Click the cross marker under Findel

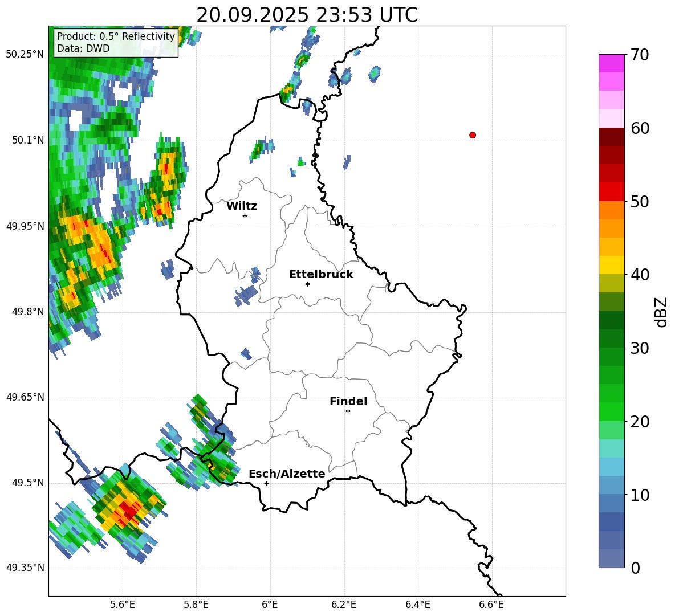pos(348,411)
